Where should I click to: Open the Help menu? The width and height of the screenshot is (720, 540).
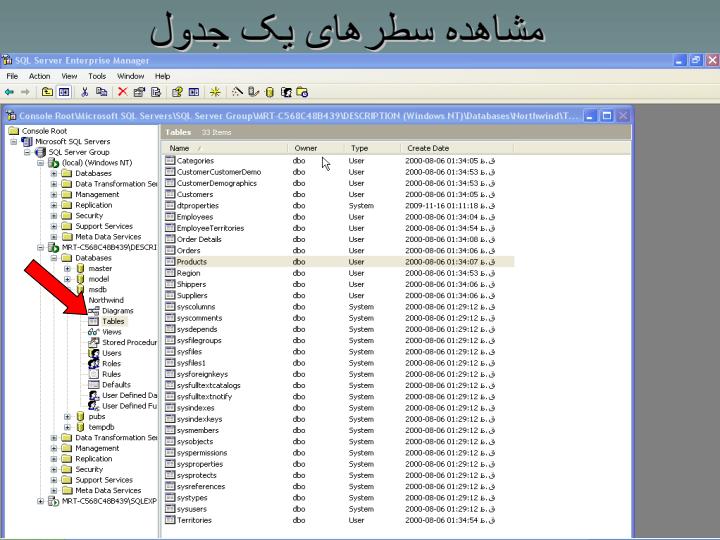(163, 76)
